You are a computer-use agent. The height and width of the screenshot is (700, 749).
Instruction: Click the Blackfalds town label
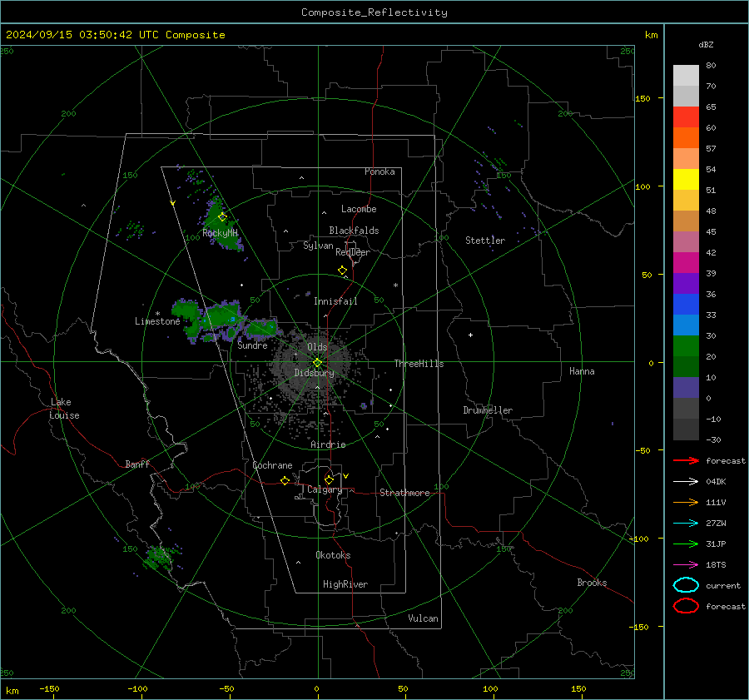point(354,231)
